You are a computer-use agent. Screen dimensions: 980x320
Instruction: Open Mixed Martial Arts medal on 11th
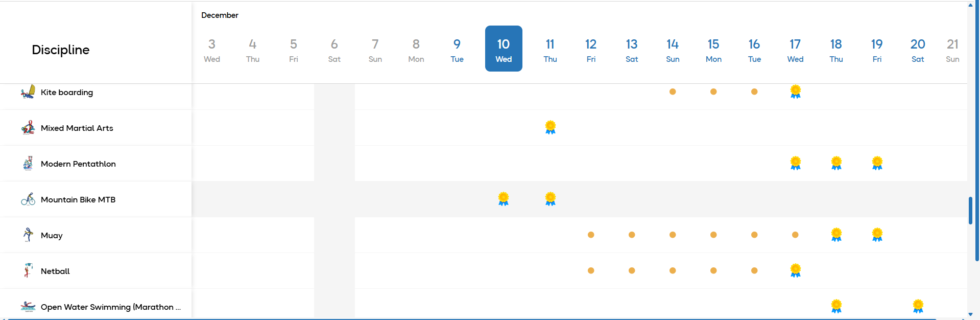coord(550,128)
